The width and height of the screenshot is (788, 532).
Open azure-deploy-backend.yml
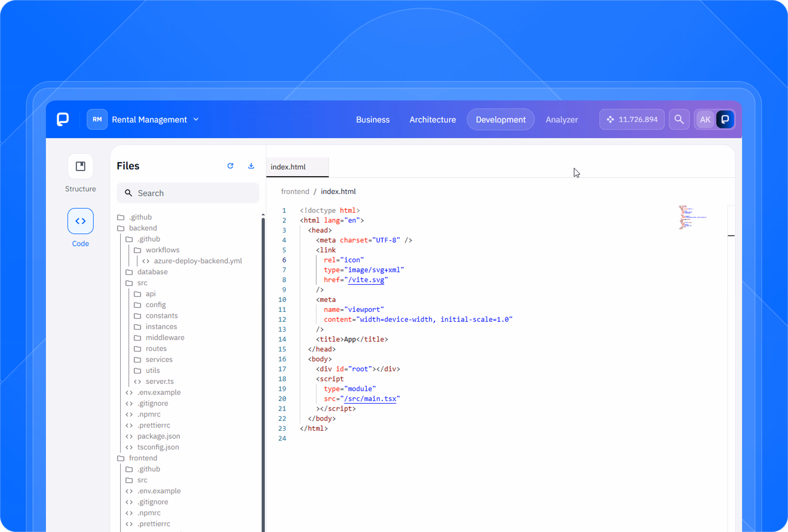192,261
